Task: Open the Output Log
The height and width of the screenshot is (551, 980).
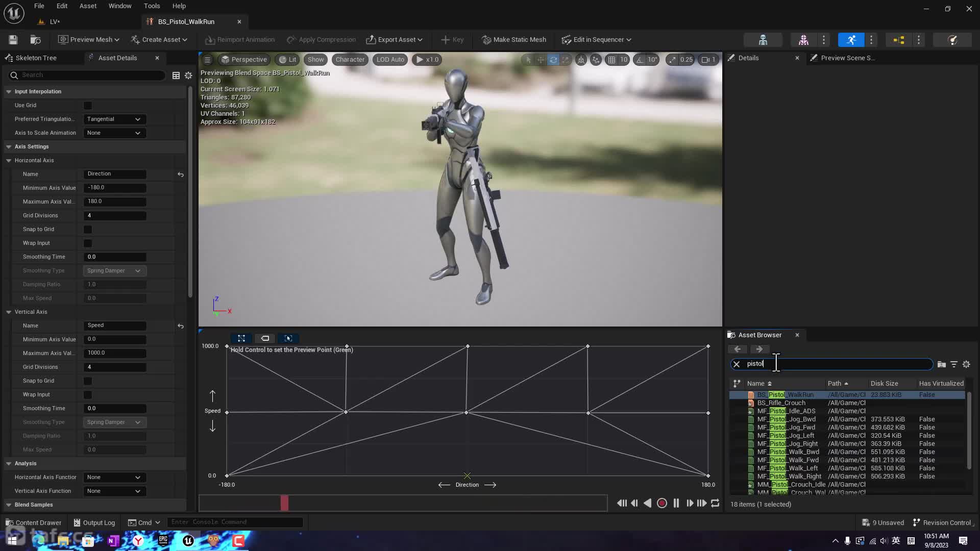Action: click(94, 523)
